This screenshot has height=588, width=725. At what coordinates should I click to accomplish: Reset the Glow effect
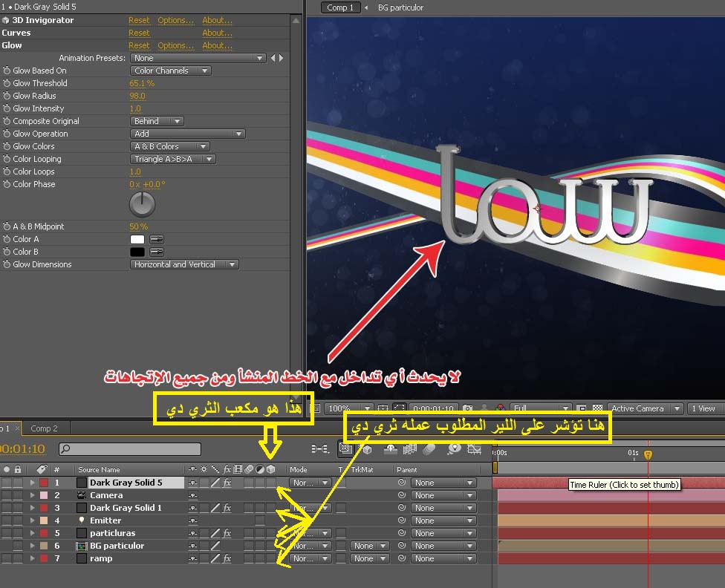[139, 45]
